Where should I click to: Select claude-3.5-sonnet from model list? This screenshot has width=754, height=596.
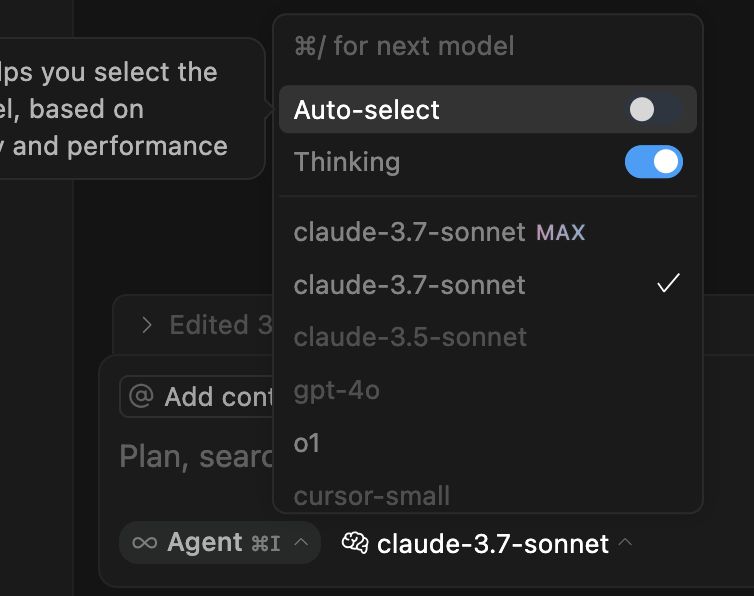[488, 337]
